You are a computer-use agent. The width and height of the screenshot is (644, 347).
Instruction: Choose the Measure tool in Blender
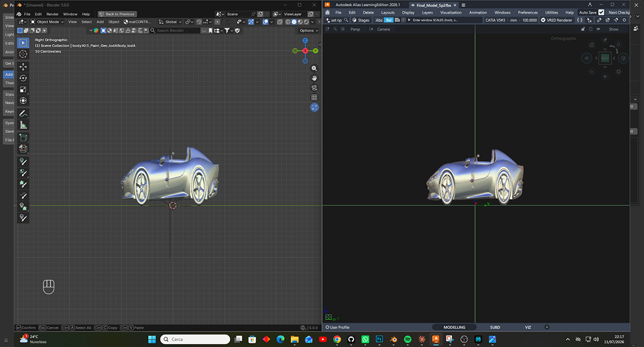tap(23, 125)
